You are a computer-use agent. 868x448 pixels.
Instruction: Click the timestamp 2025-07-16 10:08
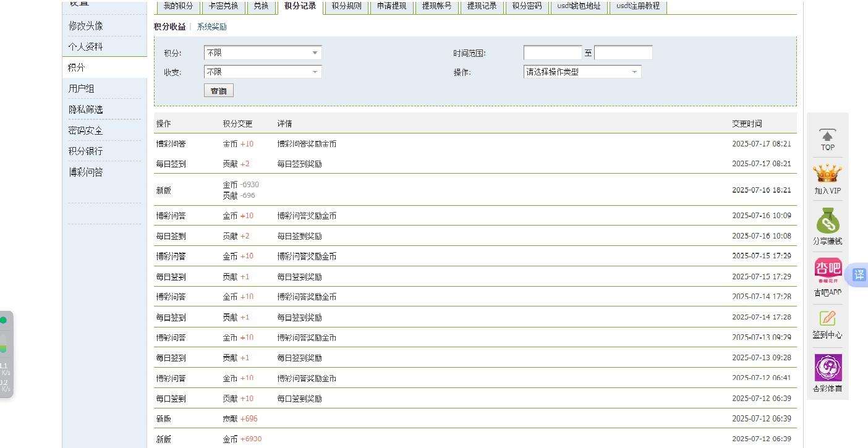point(762,236)
